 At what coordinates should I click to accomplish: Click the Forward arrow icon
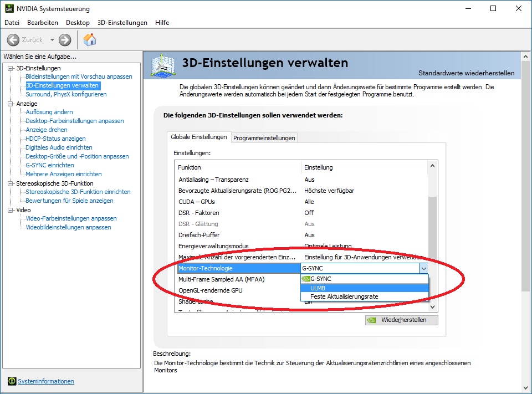(x=65, y=40)
